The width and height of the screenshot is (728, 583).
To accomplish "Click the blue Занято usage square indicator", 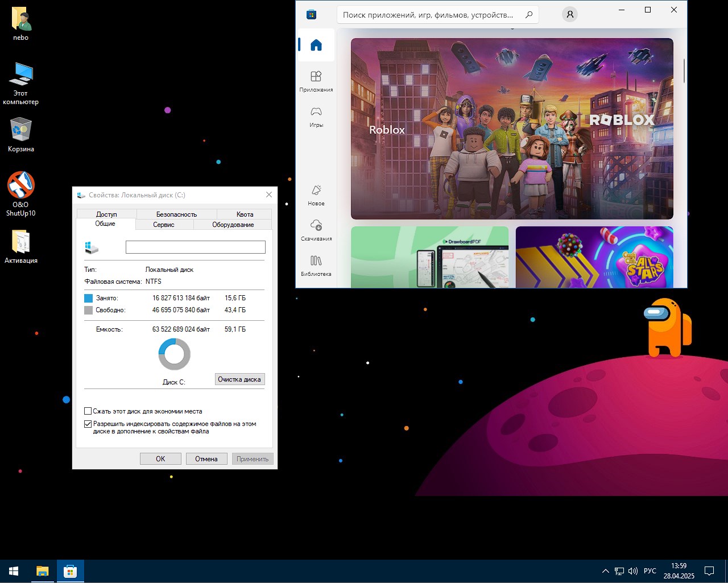I will tap(89, 297).
